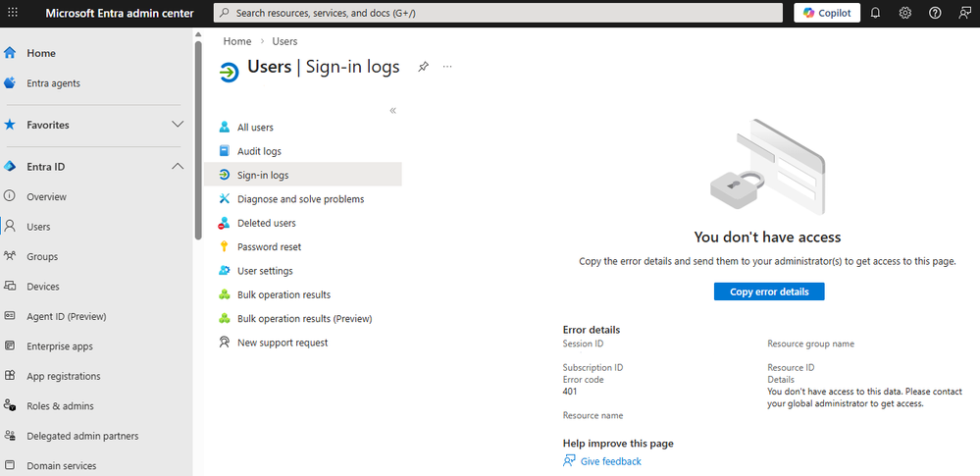The image size is (980, 476).
Task: Open the portal waffle menu icon
Action: click(x=13, y=13)
